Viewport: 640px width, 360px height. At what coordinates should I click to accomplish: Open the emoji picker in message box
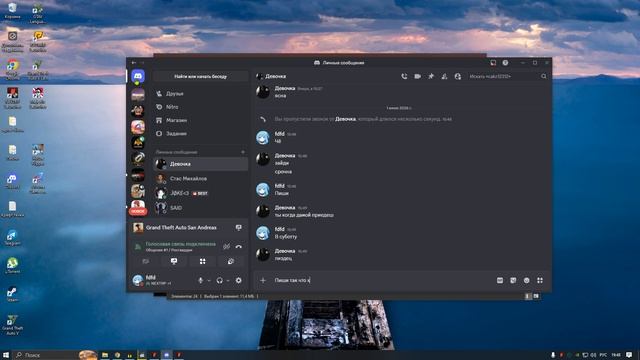point(527,280)
